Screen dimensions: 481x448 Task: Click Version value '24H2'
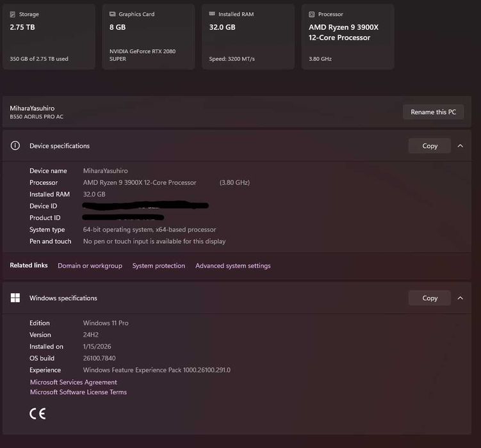[x=91, y=335]
